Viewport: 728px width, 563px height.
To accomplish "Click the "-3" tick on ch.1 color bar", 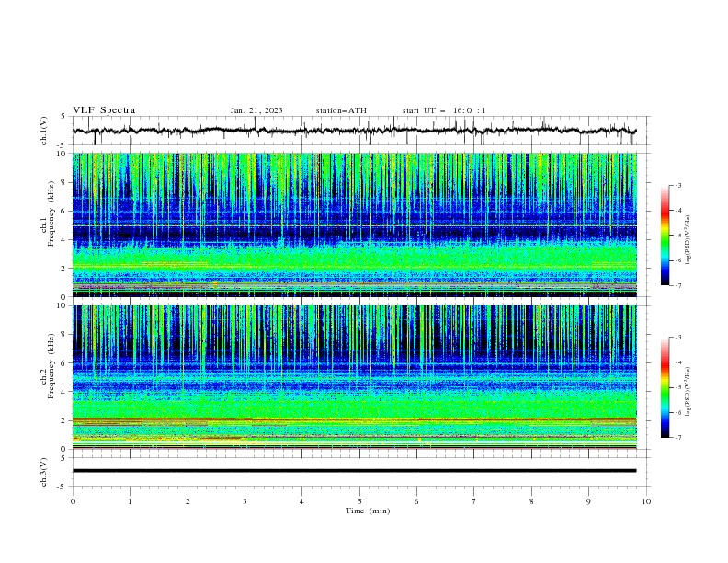I will tap(678, 185).
